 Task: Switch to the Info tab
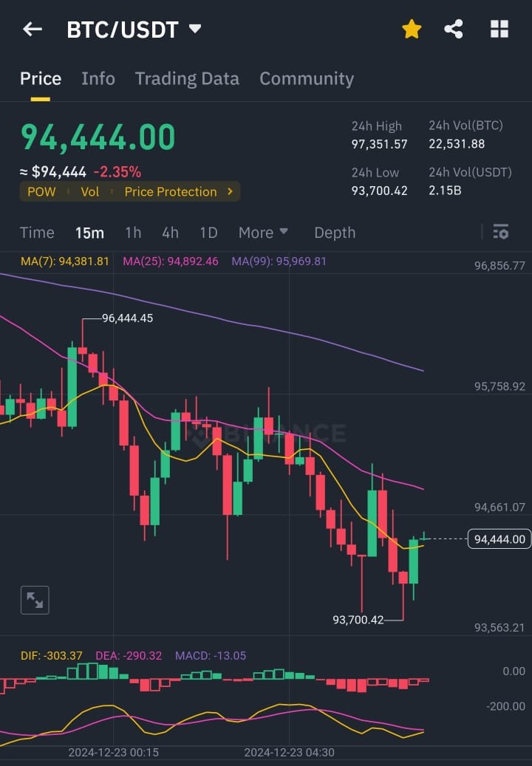click(98, 78)
